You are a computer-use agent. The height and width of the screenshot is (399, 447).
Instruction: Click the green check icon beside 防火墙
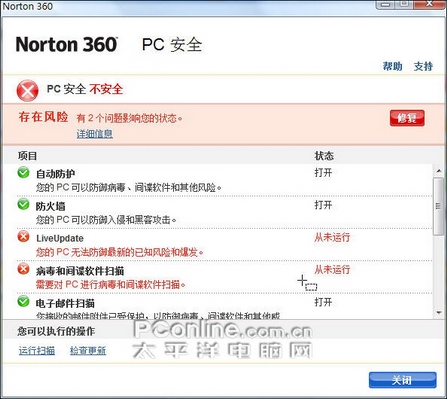tap(23, 204)
